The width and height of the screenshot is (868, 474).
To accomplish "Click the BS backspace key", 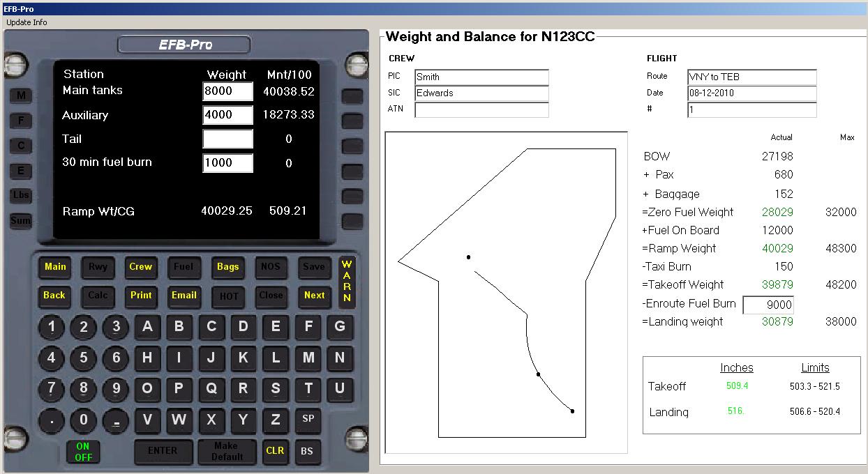I will (x=307, y=451).
